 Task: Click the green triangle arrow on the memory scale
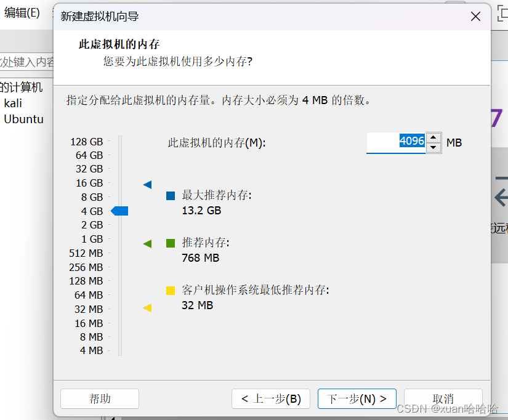coord(147,243)
